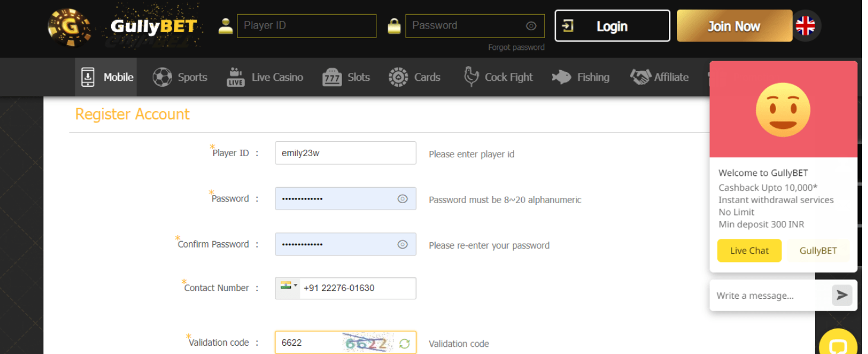The image size is (868, 354).
Task: Click the chat widget emoji avatar
Action: point(783,110)
